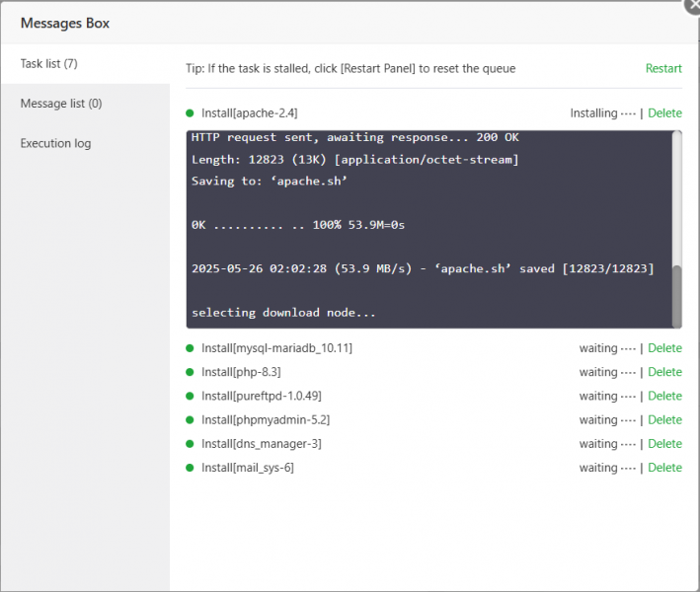Viewport: 700px width, 592px height.
Task: Click the green status dot for phpmyadmin-5.2
Action: (190, 419)
